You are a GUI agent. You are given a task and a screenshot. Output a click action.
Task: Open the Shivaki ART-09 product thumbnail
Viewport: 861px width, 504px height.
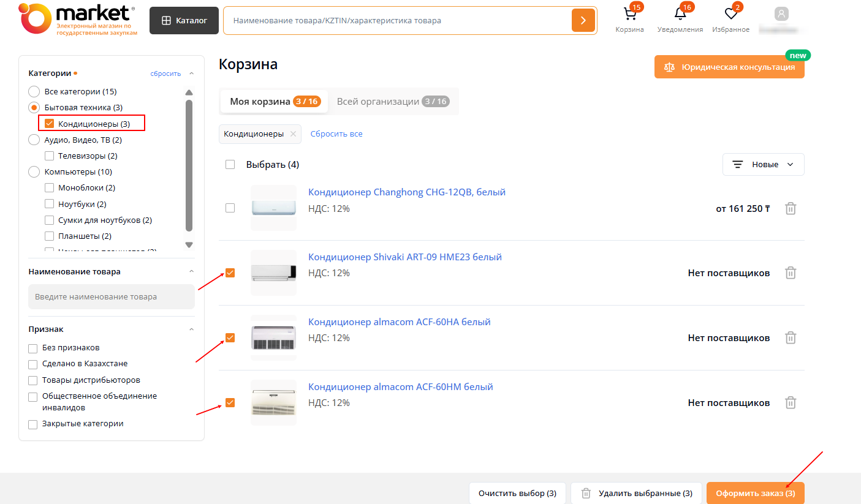pyautogui.click(x=273, y=273)
